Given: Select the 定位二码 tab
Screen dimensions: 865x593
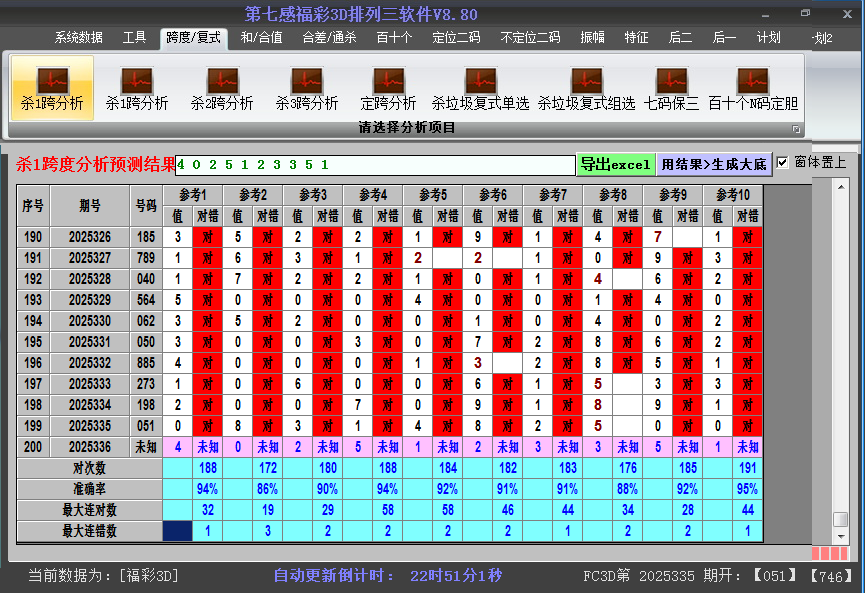Looking at the screenshot, I should pyautogui.click(x=456, y=38).
